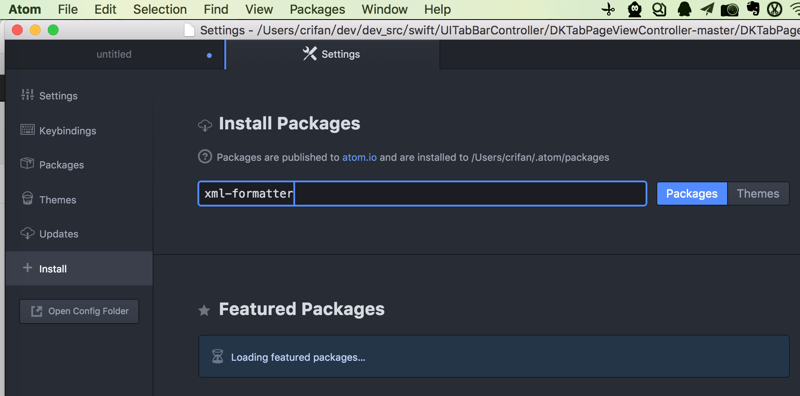
Task: Open the Help menu
Action: coord(437,9)
